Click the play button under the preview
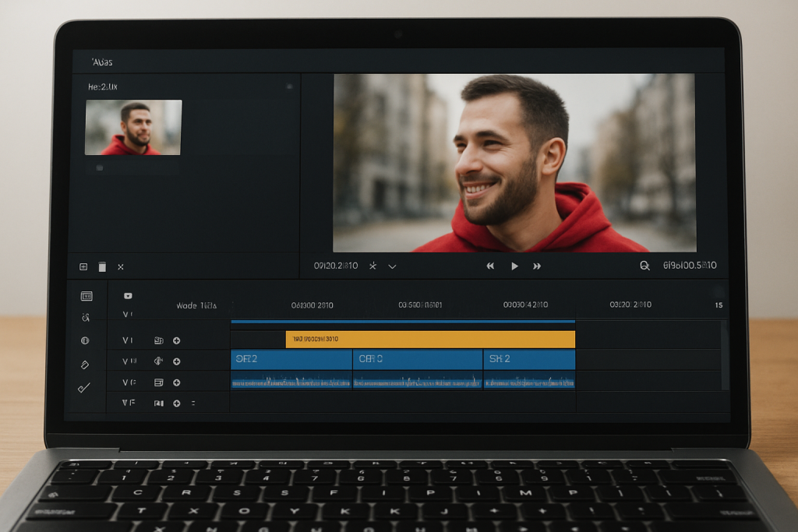This screenshot has width=798, height=532. [514, 266]
